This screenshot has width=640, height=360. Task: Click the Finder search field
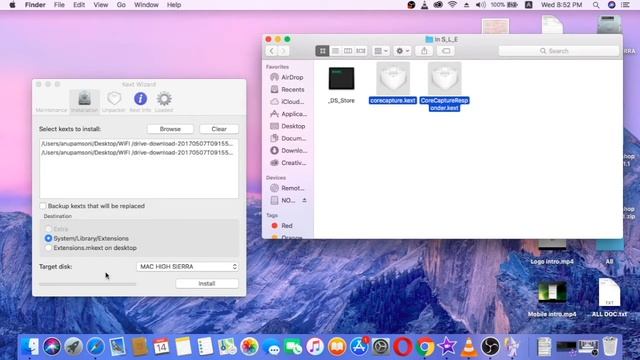click(558, 51)
